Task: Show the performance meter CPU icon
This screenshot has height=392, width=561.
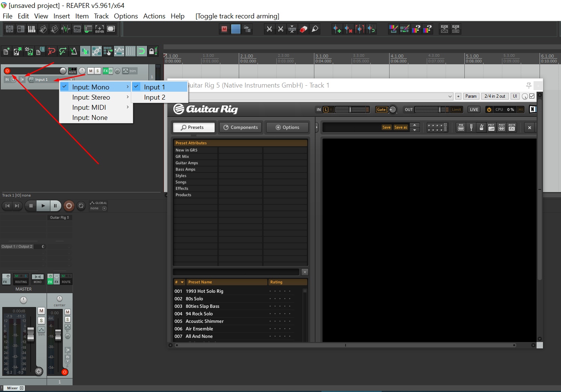Action: [x=77, y=29]
